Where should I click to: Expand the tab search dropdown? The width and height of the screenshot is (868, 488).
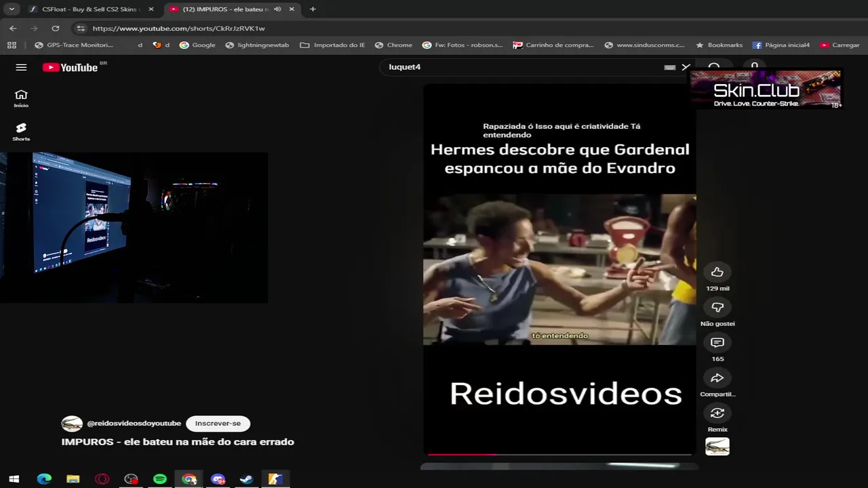12,9
